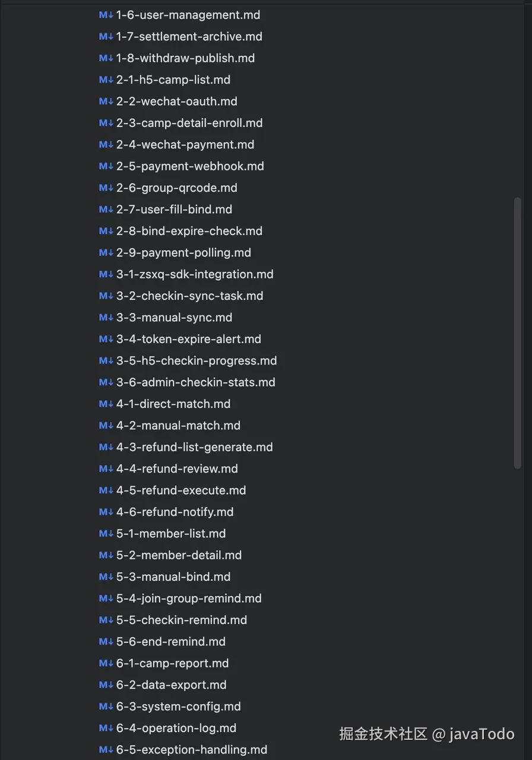Click markdown icon beside 6-5-exception-handling.md

(106, 749)
